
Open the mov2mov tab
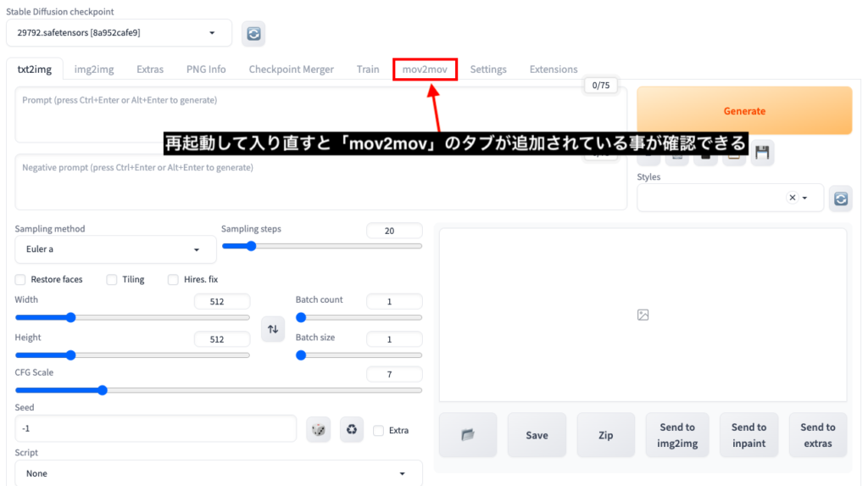[425, 70]
